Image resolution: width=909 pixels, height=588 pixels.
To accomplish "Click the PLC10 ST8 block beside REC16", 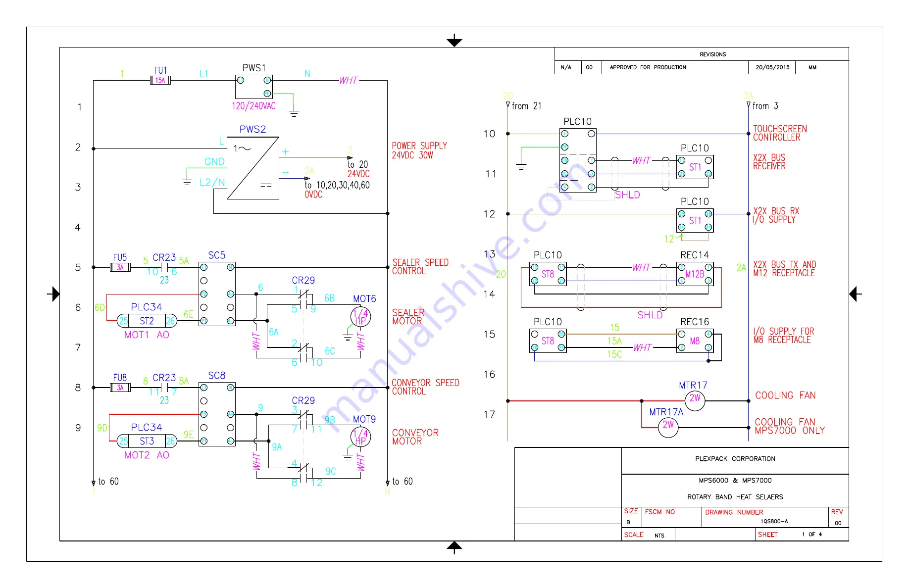I will (x=548, y=341).
